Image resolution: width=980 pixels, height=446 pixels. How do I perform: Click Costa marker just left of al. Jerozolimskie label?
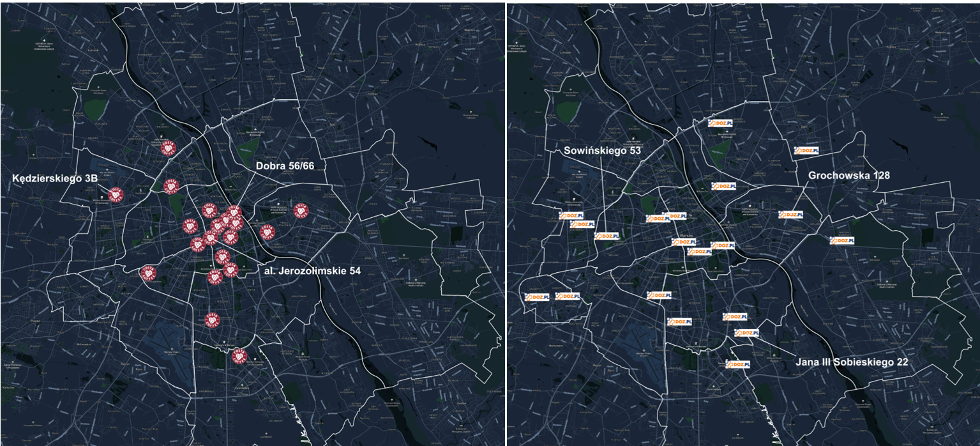tap(230, 270)
